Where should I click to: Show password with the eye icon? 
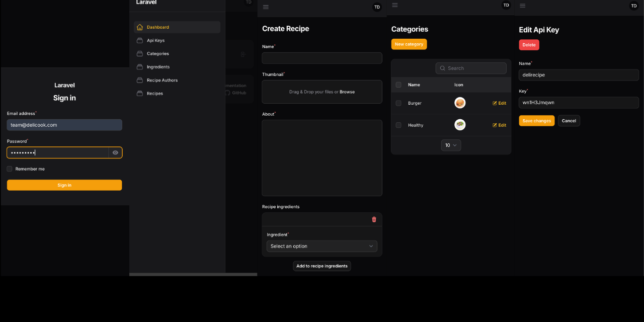pyautogui.click(x=115, y=152)
